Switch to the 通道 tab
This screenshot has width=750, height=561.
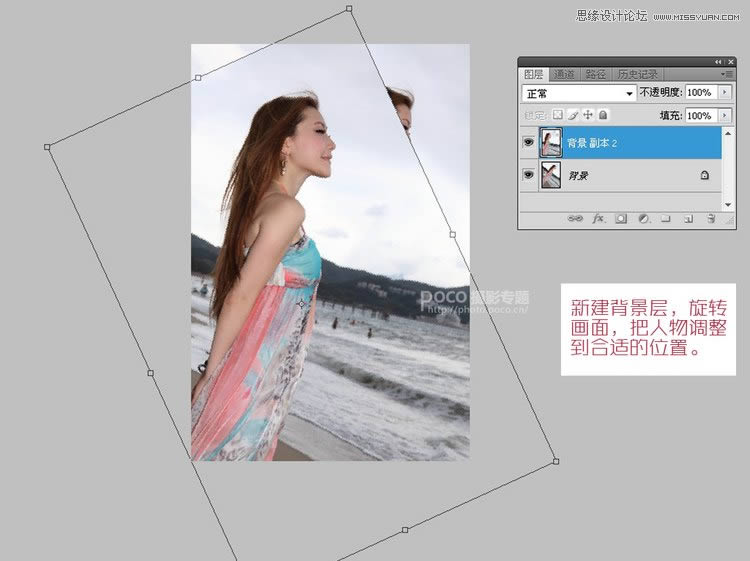564,74
